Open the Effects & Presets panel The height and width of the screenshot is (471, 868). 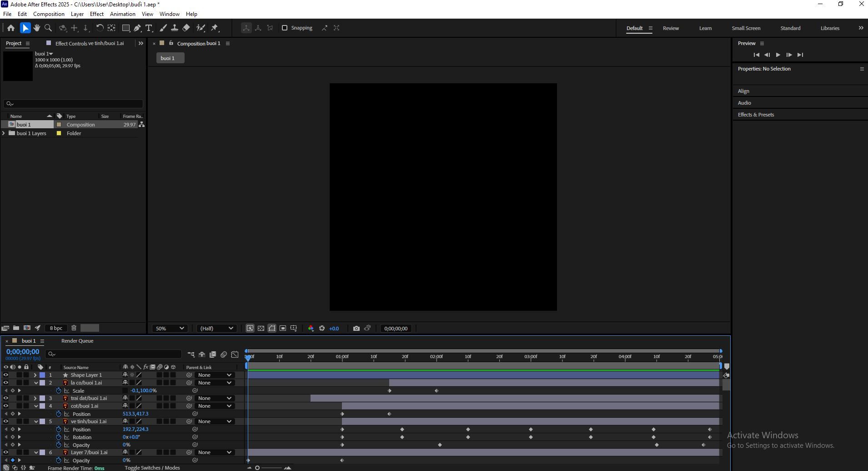[x=756, y=115]
